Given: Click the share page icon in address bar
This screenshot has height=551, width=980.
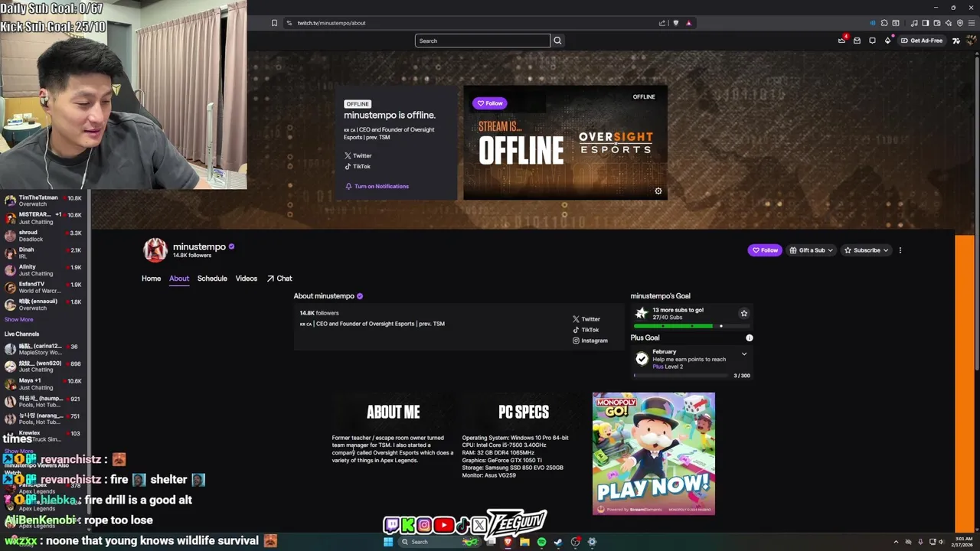Looking at the screenshot, I should 662,23.
